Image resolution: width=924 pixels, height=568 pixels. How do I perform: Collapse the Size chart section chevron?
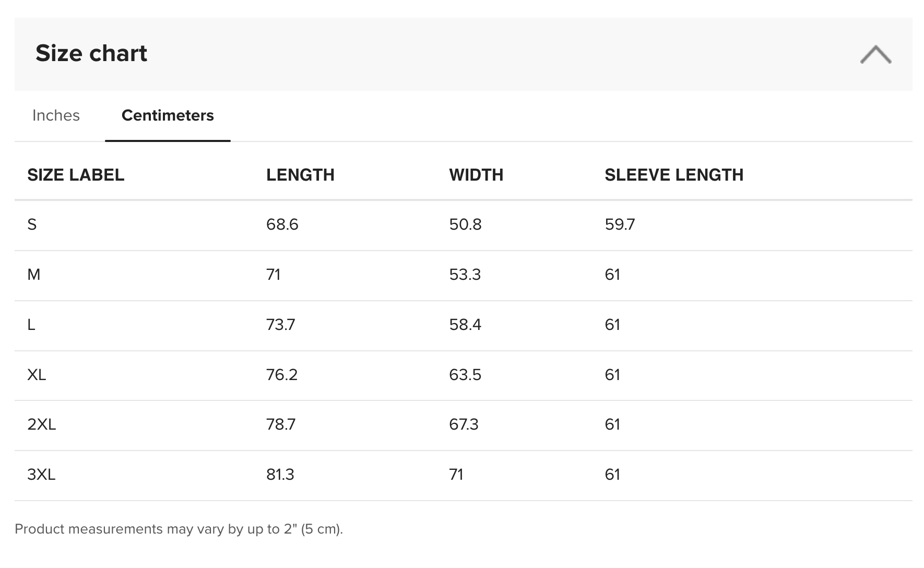875,54
